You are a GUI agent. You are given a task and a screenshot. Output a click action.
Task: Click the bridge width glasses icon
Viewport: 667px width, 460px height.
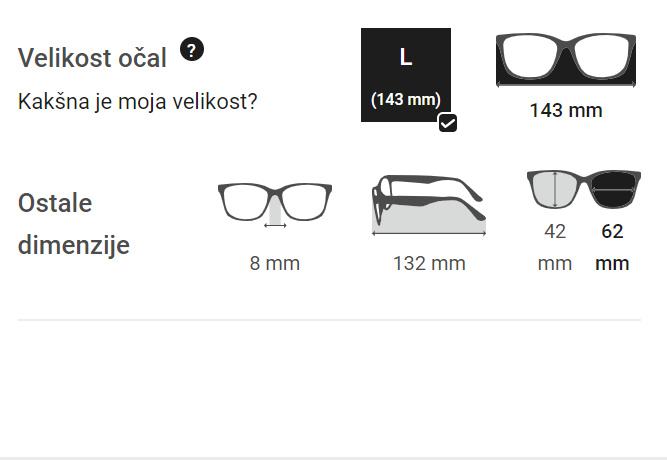pyautogui.click(x=275, y=202)
